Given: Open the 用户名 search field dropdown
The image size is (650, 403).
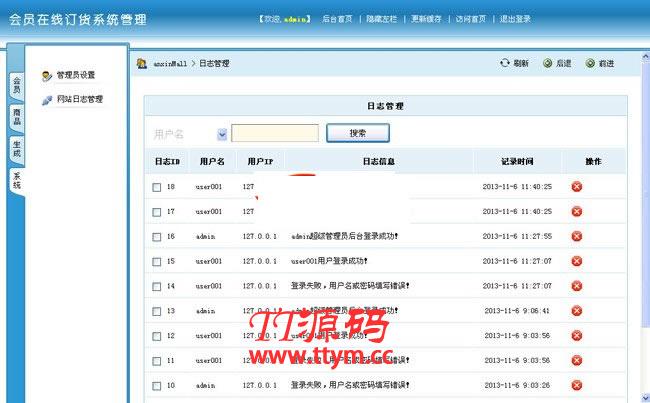Looking at the screenshot, I should tap(222, 134).
